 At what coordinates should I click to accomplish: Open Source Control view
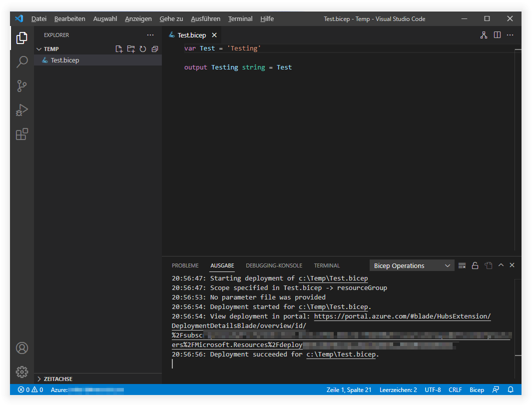[x=21, y=86]
